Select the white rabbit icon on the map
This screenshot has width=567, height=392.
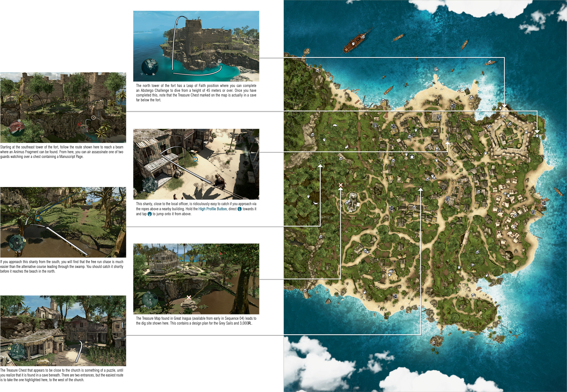point(347,147)
